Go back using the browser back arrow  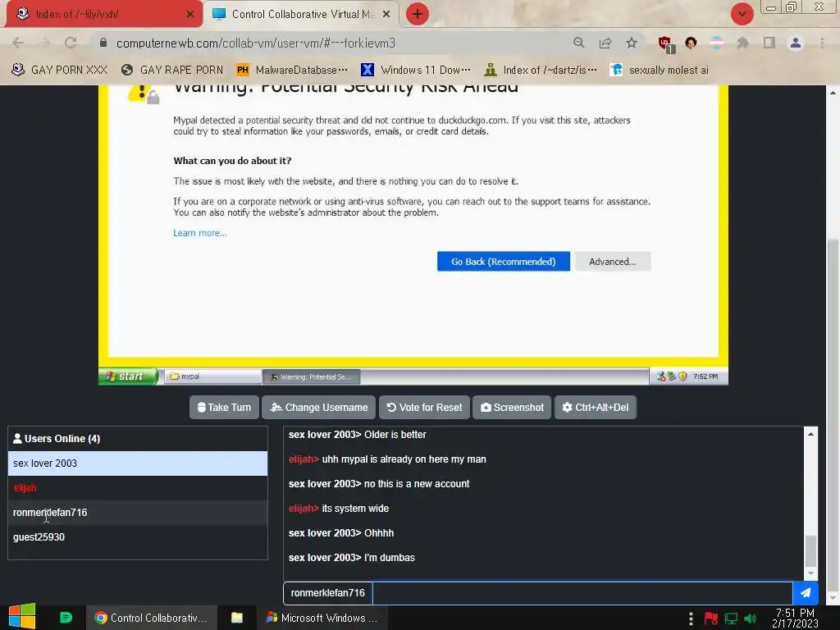pyautogui.click(x=18, y=43)
